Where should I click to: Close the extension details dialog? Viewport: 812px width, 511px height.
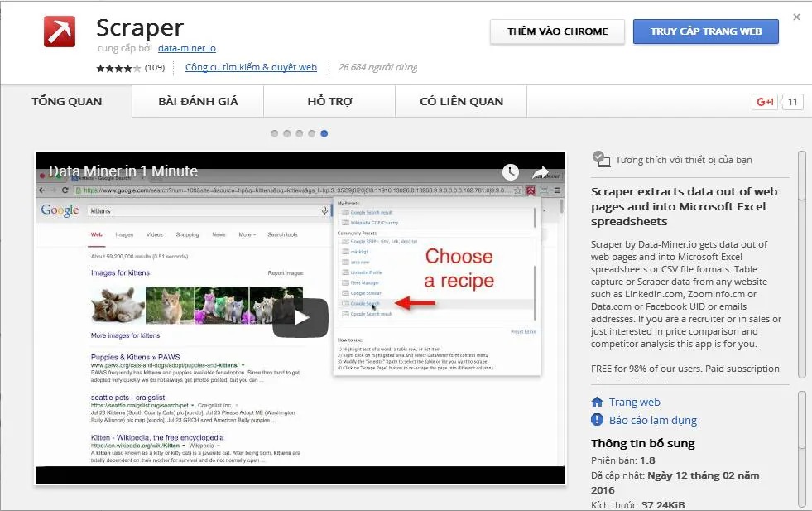click(796, 17)
